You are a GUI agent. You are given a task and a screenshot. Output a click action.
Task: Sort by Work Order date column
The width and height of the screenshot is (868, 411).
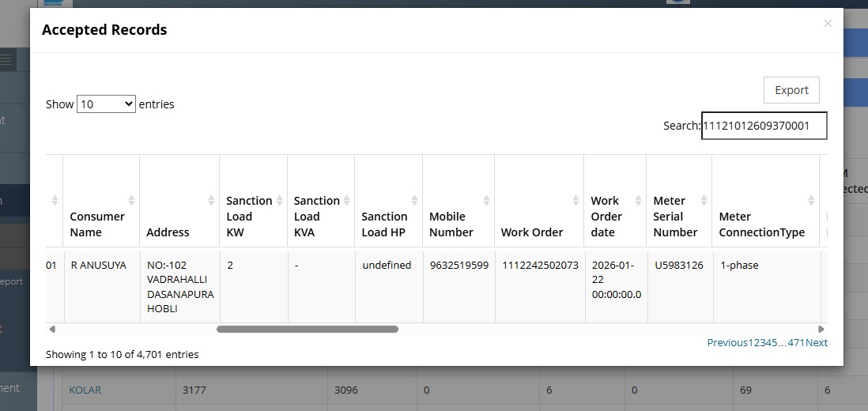point(615,200)
